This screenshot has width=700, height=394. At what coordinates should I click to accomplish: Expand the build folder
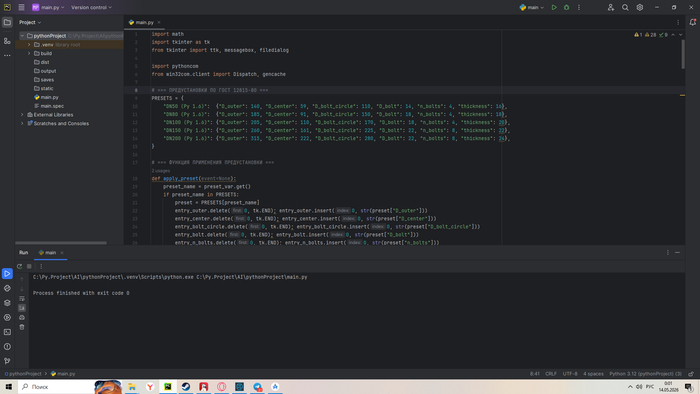click(x=29, y=54)
